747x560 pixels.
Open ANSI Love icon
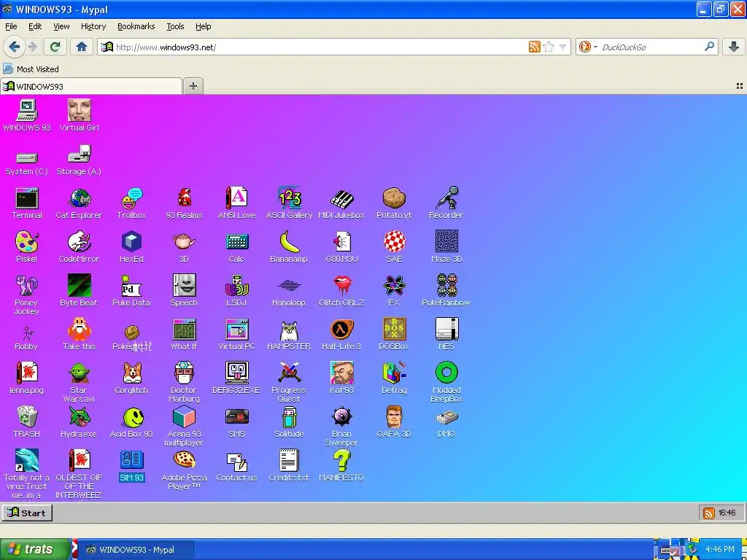click(x=237, y=198)
